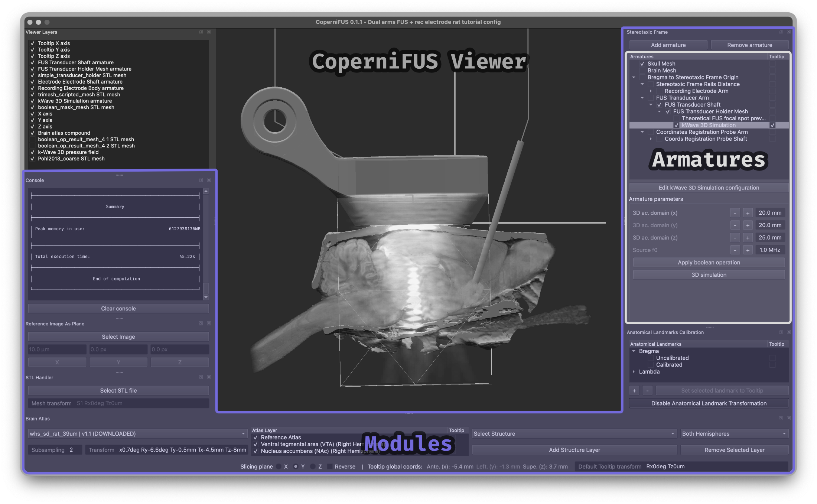Click Apply boolean operation

tap(709, 263)
